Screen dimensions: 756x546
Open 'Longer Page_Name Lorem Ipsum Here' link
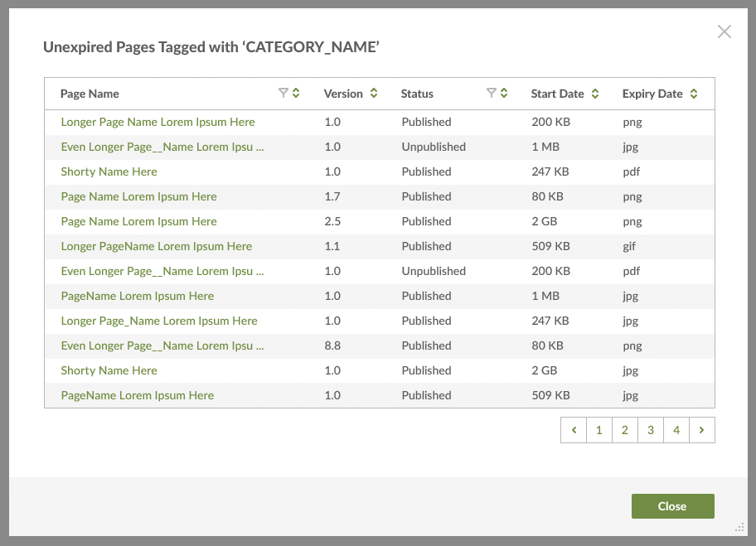click(159, 321)
